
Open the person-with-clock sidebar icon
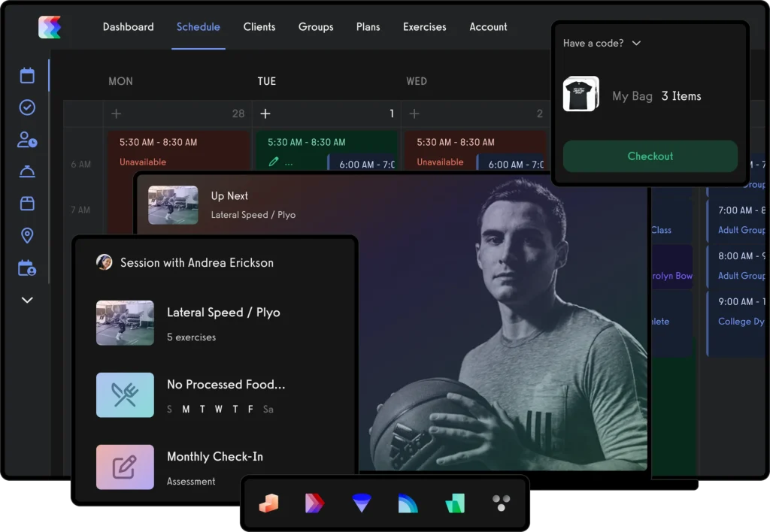27,140
